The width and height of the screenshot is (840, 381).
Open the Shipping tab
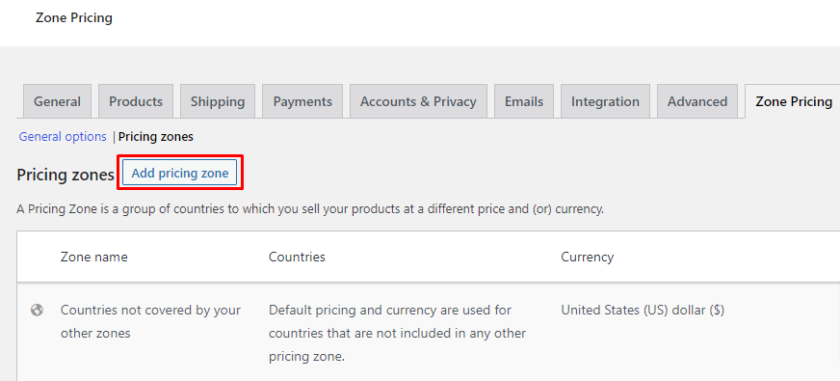(218, 101)
